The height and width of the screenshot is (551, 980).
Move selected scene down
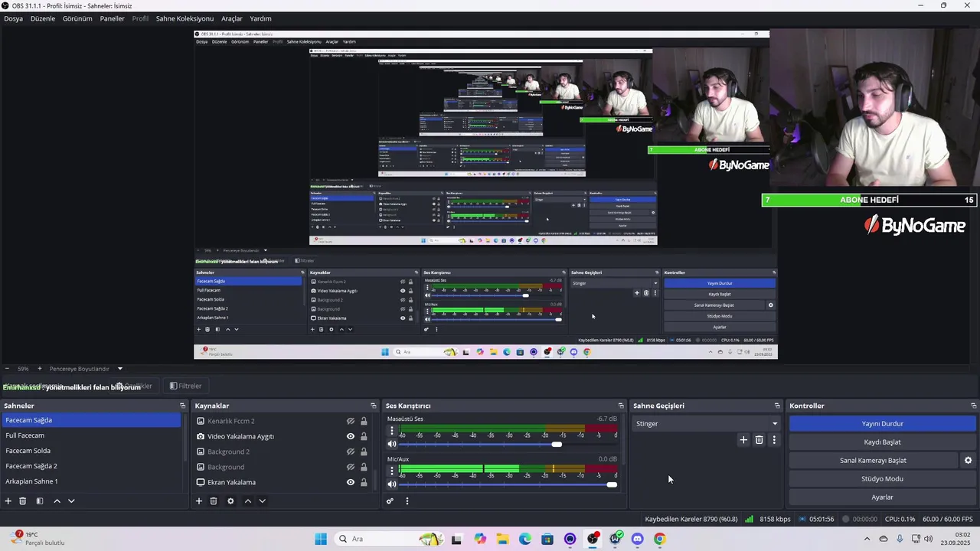71,501
